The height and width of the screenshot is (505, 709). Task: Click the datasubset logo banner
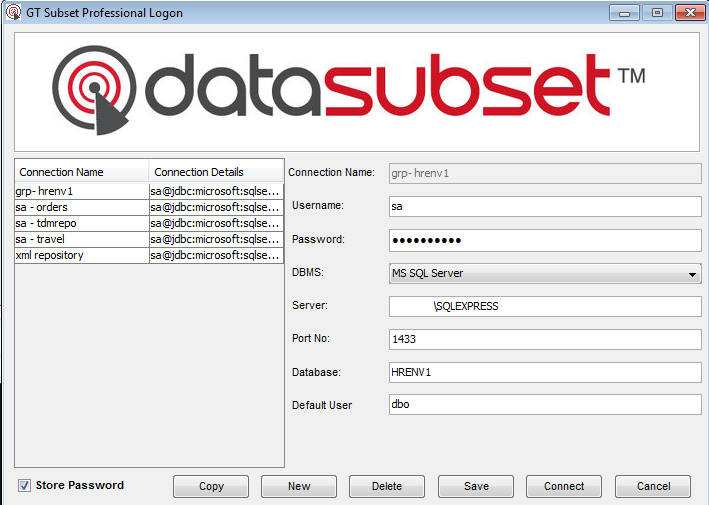point(355,90)
